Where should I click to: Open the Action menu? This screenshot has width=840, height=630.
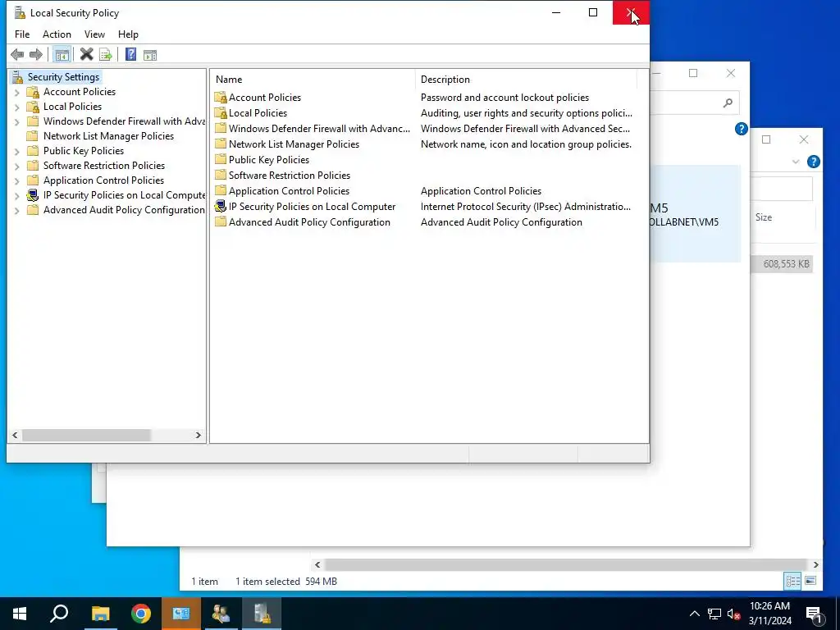click(x=57, y=34)
